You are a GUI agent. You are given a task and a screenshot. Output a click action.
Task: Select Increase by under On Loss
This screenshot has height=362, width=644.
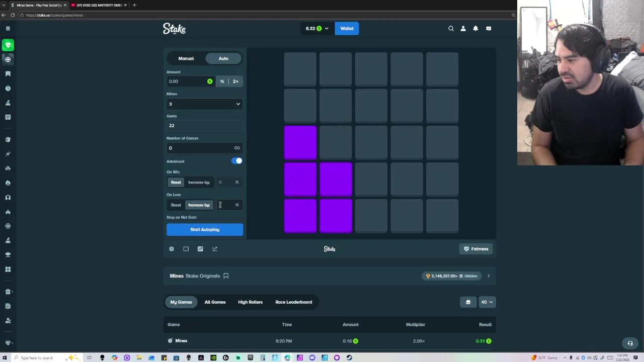click(x=199, y=205)
